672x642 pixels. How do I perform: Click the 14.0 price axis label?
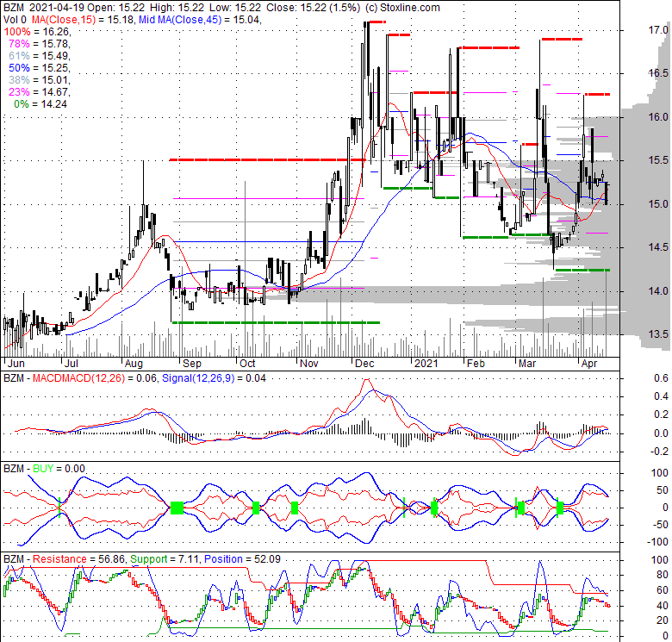pyautogui.click(x=658, y=290)
